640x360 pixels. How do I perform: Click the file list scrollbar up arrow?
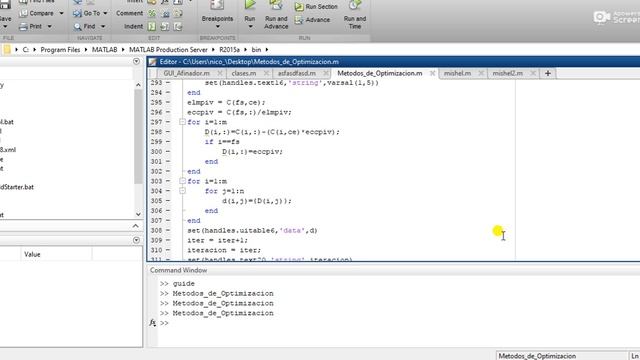[138, 85]
